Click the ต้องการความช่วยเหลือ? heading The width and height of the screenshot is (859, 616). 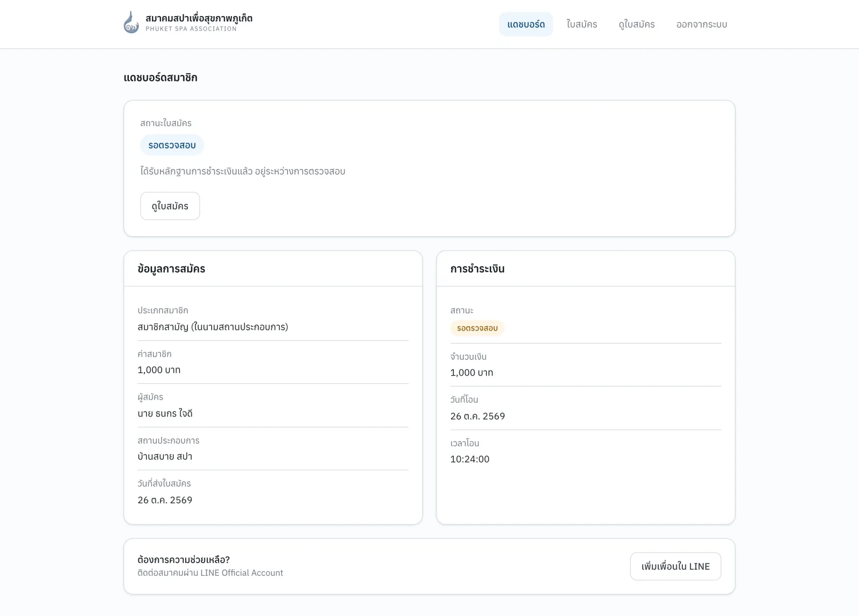184,560
